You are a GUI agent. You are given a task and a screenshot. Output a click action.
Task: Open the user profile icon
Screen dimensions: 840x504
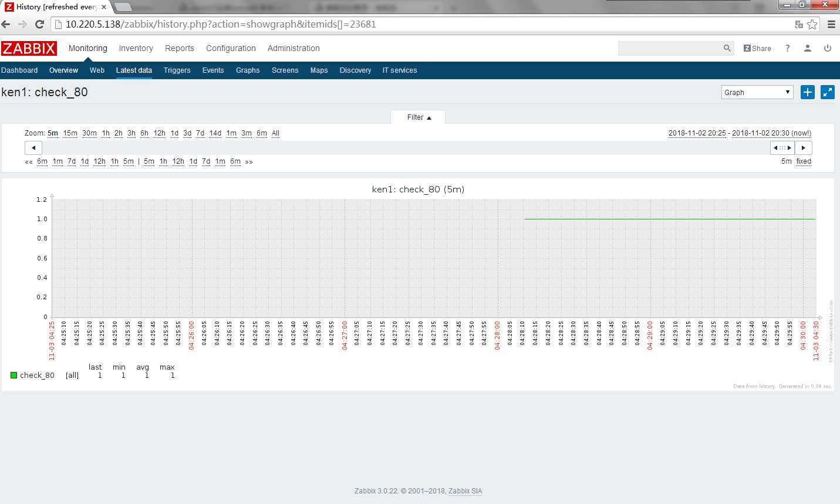coord(808,48)
